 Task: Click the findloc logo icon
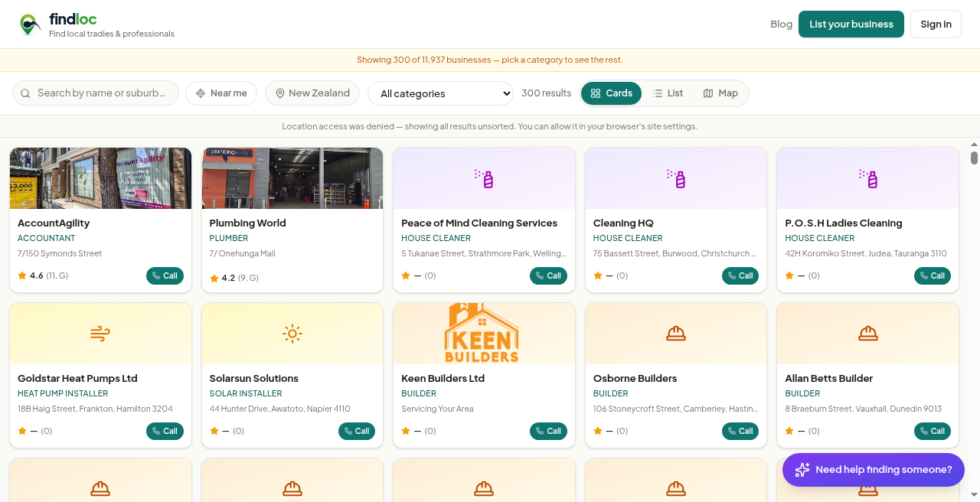coord(30,24)
